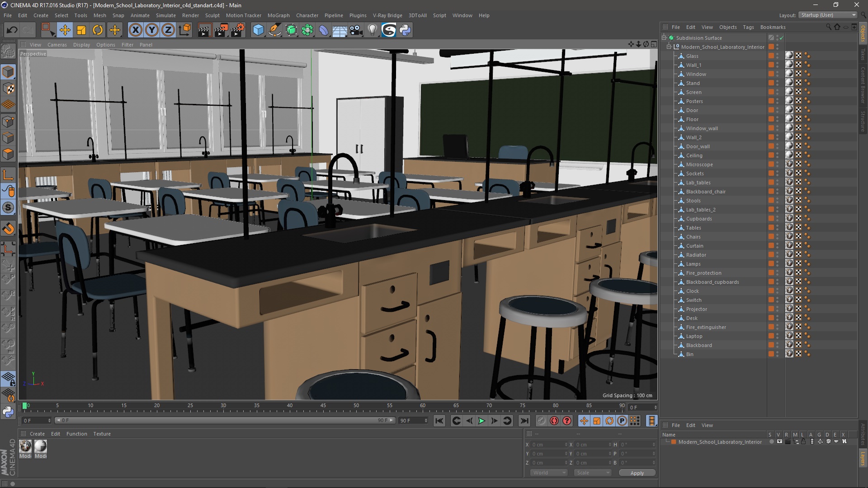Open the Layout Startup dropdown
This screenshot has height=488, width=868.
click(828, 15)
